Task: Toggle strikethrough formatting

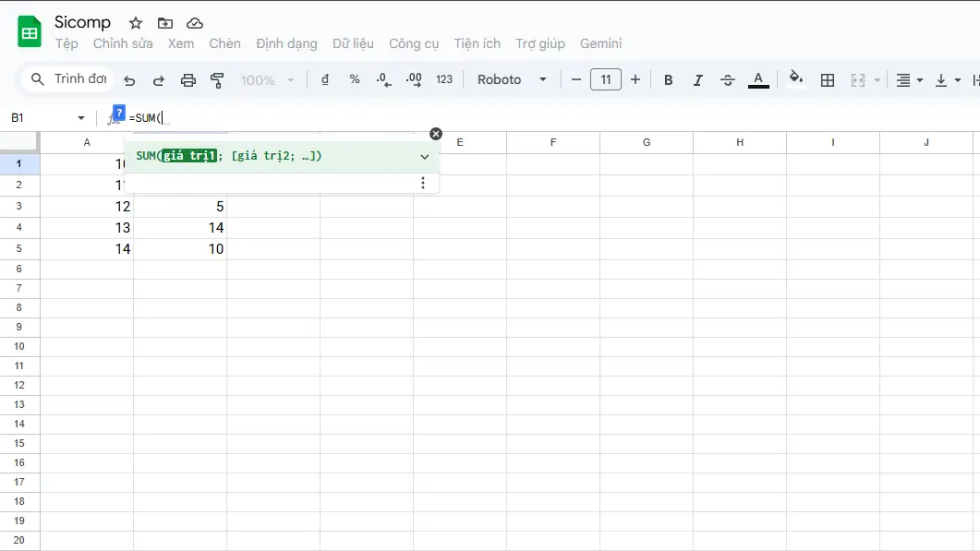Action: pyautogui.click(x=728, y=79)
